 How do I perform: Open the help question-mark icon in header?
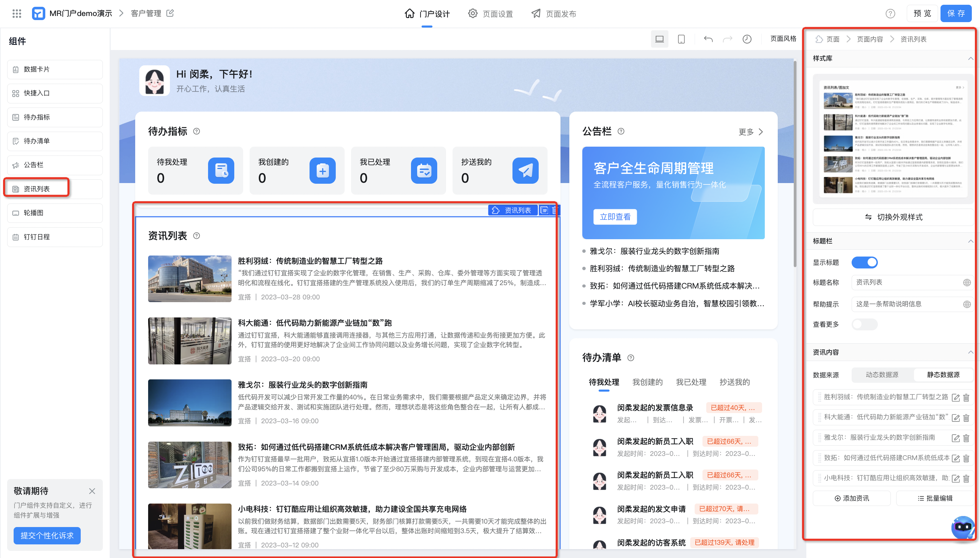pos(890,14)
